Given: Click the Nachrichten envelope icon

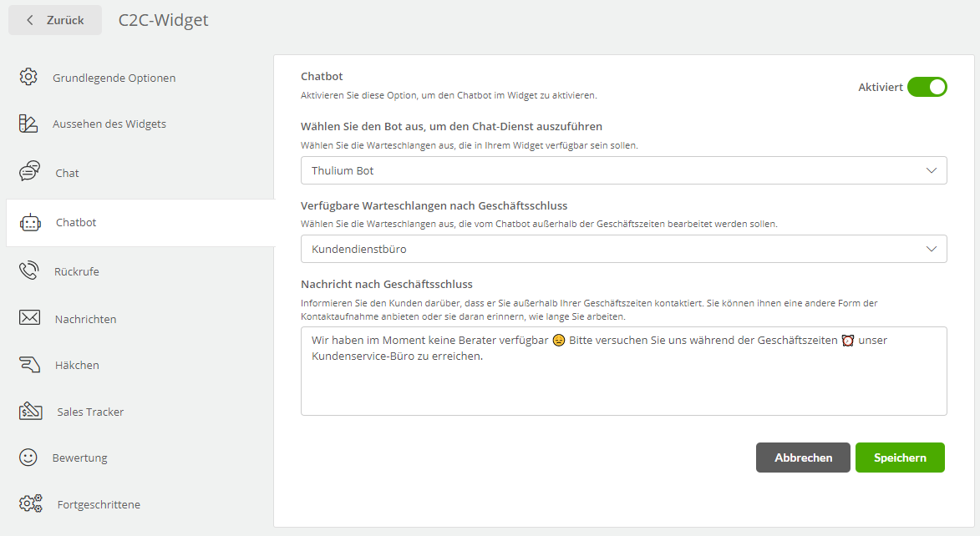Looking at the screenshot, I should [29, 318].
